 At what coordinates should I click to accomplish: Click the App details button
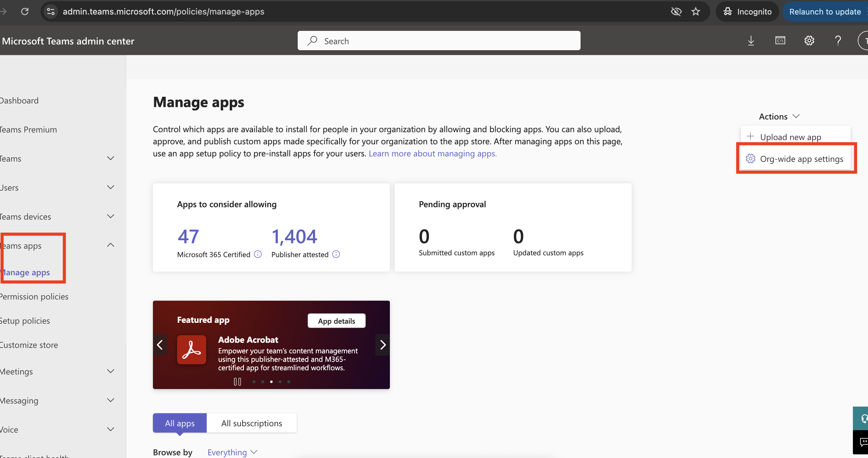pos(336,321)
